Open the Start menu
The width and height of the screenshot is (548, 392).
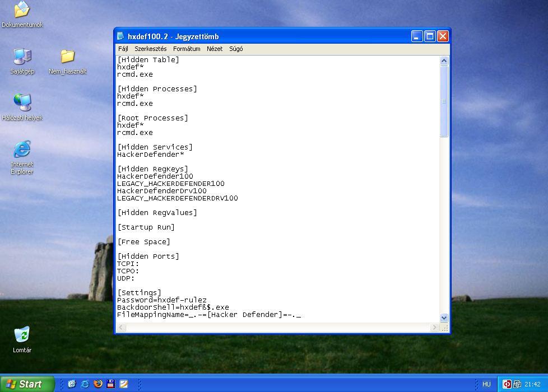(x=27, y=384)
